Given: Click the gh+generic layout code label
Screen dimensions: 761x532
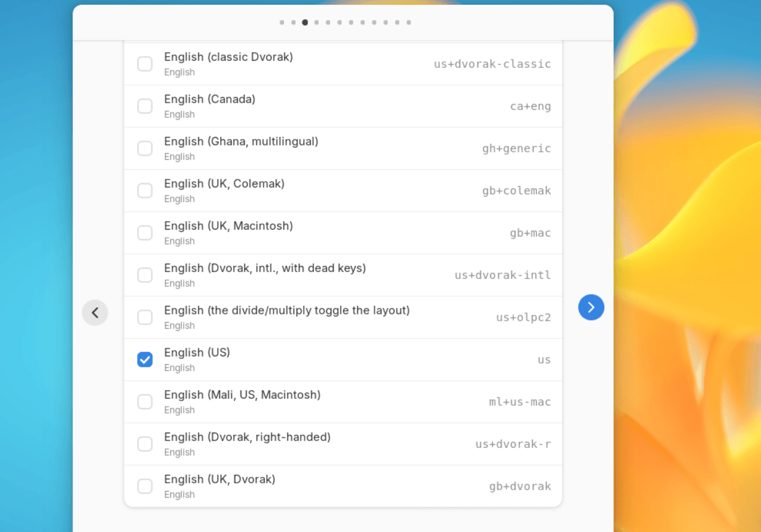Looking at the screenshot, I should click(x=516, y=148).
